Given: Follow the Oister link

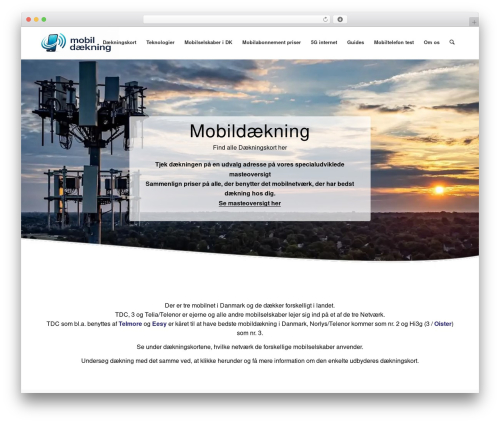Looking at the screenshot, I should point(443,324).
